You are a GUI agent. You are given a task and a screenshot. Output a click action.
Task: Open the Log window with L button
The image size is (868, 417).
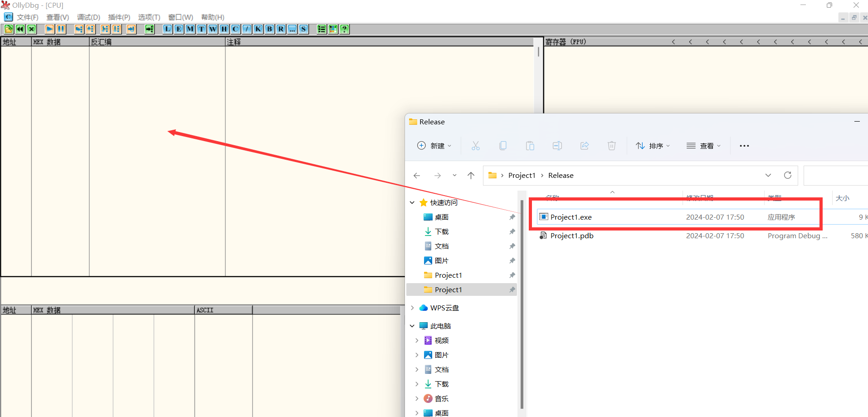click(x=168, y=29)
